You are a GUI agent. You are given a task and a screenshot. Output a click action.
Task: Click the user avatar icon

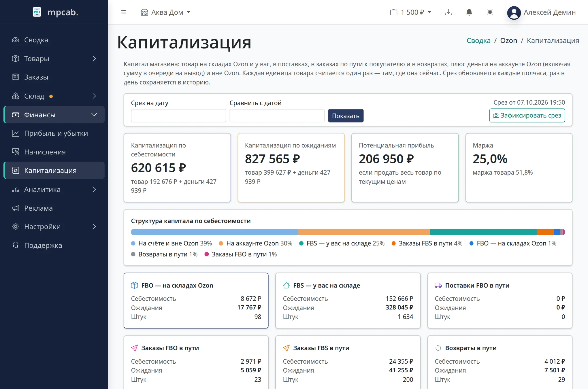[x=514, y=13]
